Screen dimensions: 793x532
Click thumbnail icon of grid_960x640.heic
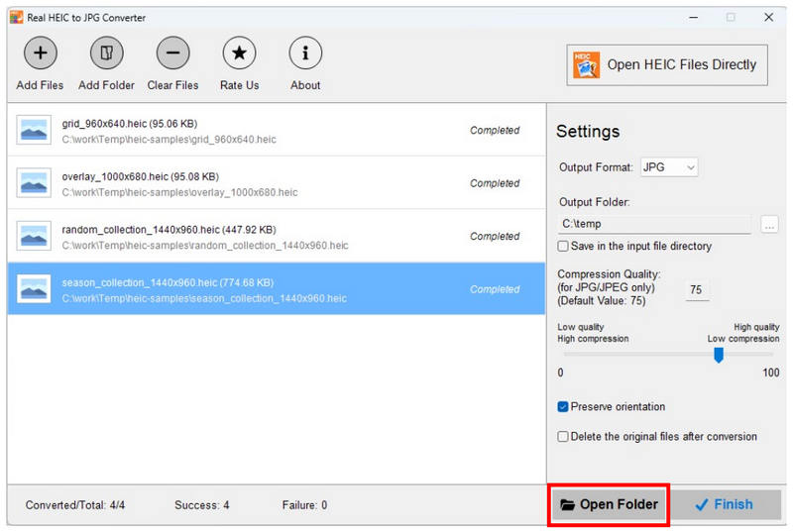point(34,131)
